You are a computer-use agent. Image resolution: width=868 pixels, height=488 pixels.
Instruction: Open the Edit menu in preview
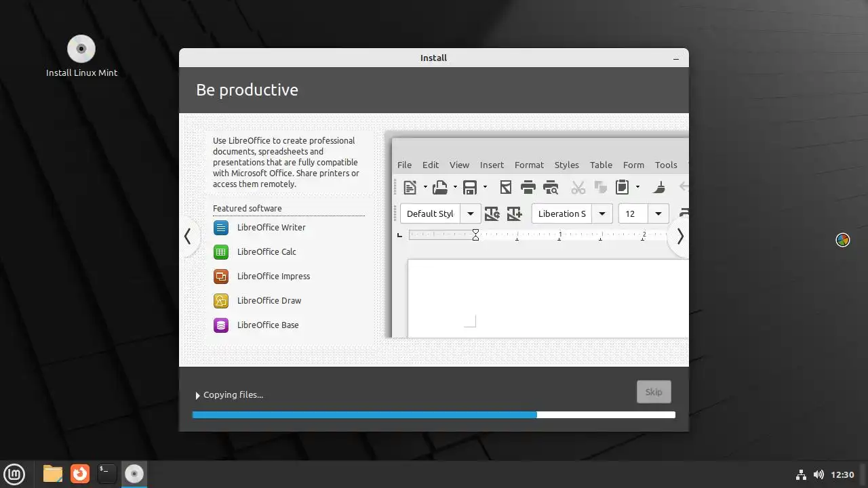pyautogui.click(x=431, y=165)
